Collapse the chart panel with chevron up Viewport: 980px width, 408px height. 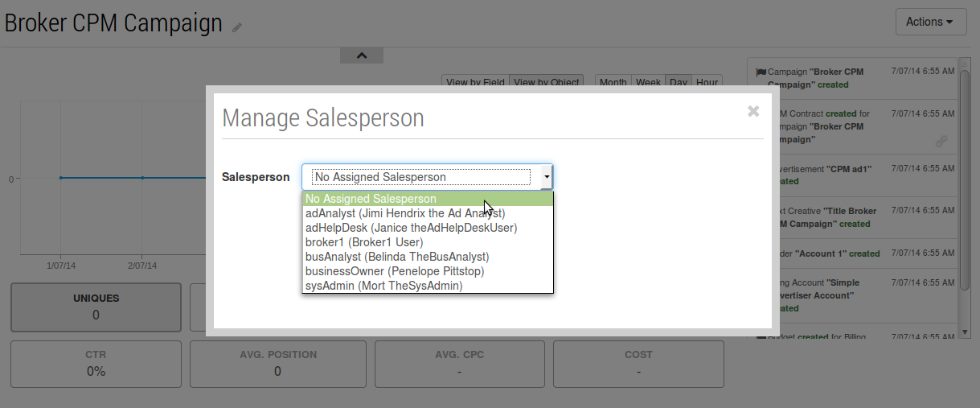[362, 56]
